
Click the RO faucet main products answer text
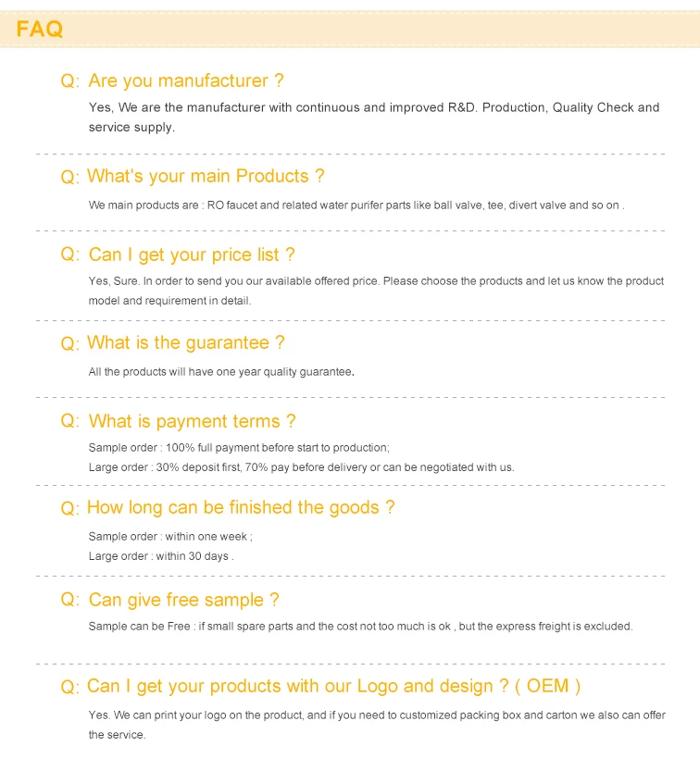[356, 205]
